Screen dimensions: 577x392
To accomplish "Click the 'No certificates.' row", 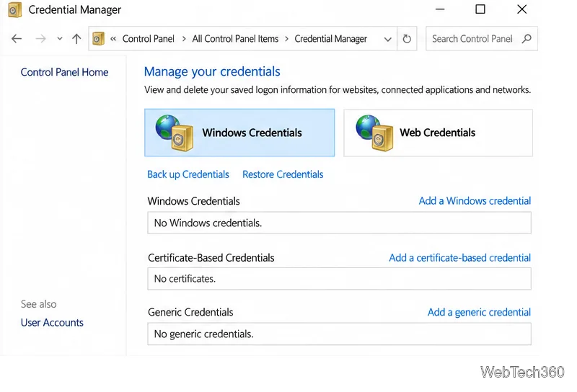I will (339, 279).
